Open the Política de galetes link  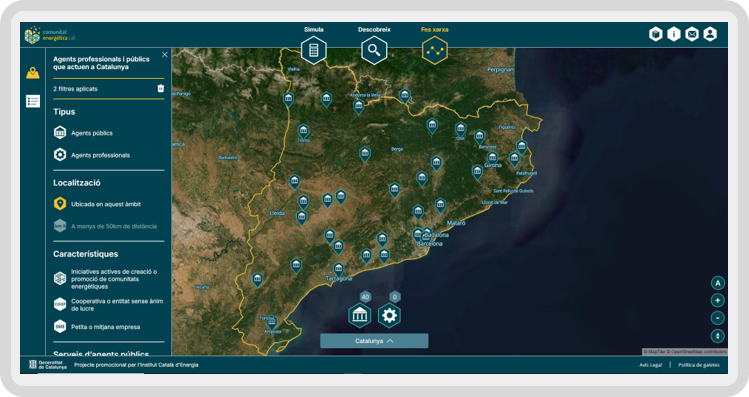(699, 365)
